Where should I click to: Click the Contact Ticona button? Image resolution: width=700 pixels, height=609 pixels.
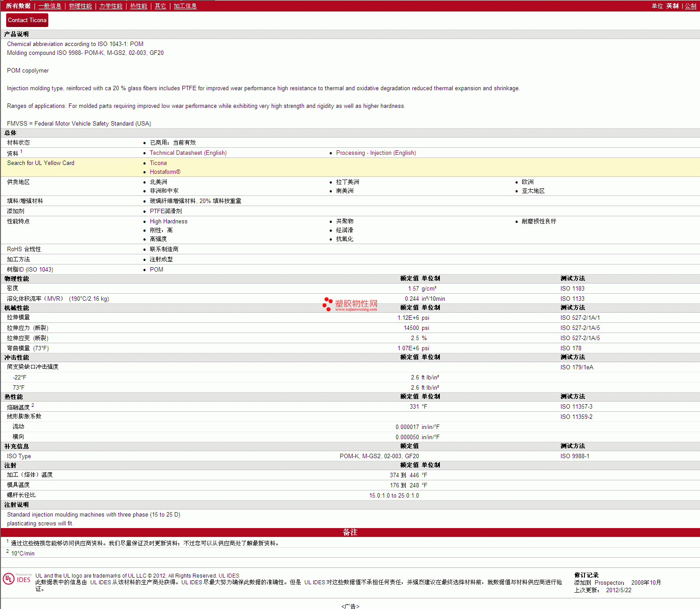coord(27,20)
